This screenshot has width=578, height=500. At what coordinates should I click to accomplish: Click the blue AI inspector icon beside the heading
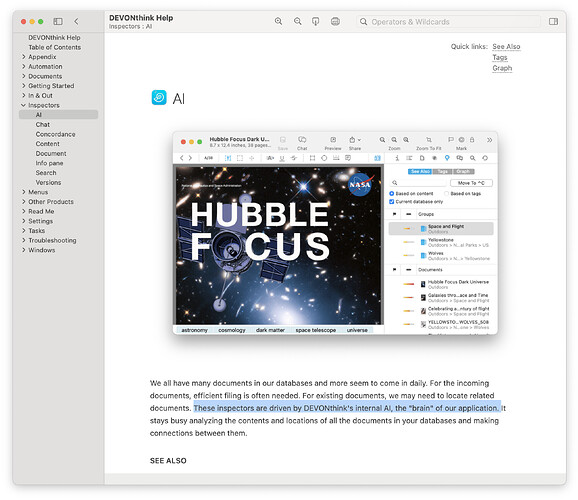click(159, 98)
